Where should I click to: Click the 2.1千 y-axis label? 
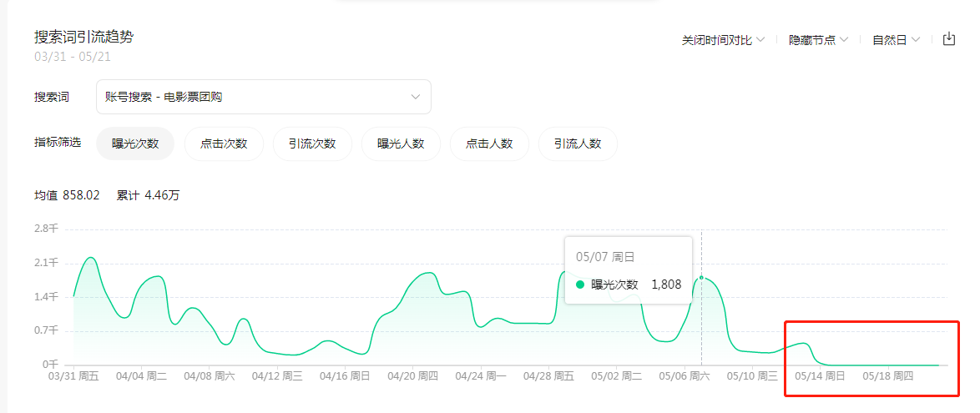pyautogui.click(x=46, y=263)
